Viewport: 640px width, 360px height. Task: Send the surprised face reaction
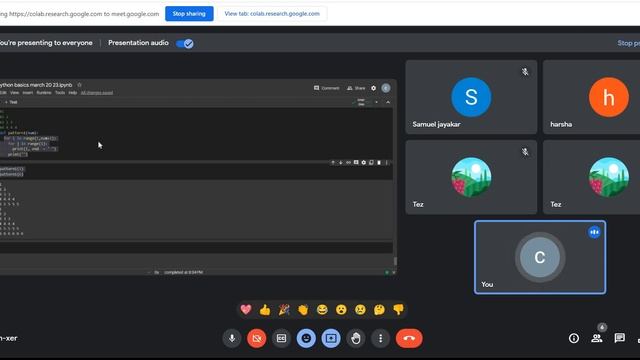click(x=341, y=310)
